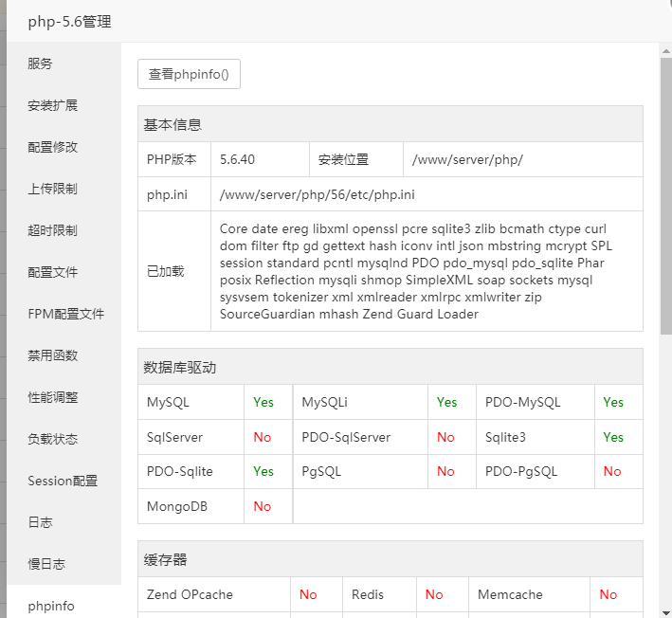Open 禁用函数 tab
The width and height of the screenshot is (672, 618).
click(52, 355)
